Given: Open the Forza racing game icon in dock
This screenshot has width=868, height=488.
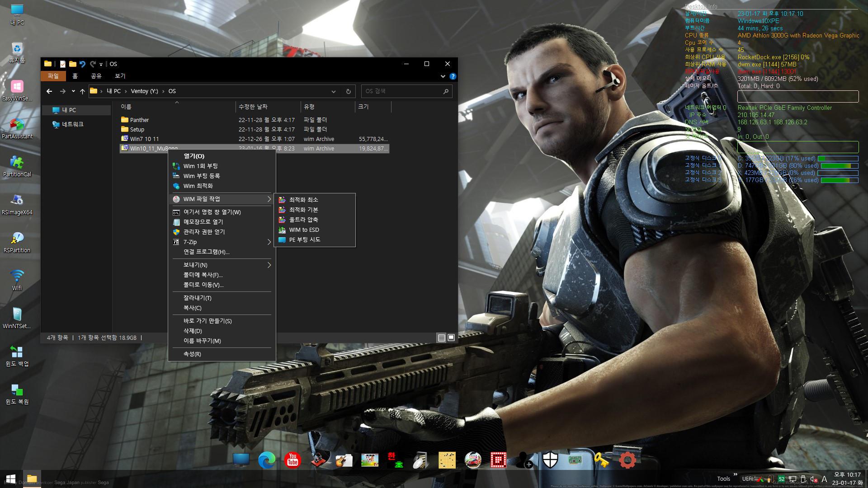Looking at the screenshot, I should click(473, 460).
